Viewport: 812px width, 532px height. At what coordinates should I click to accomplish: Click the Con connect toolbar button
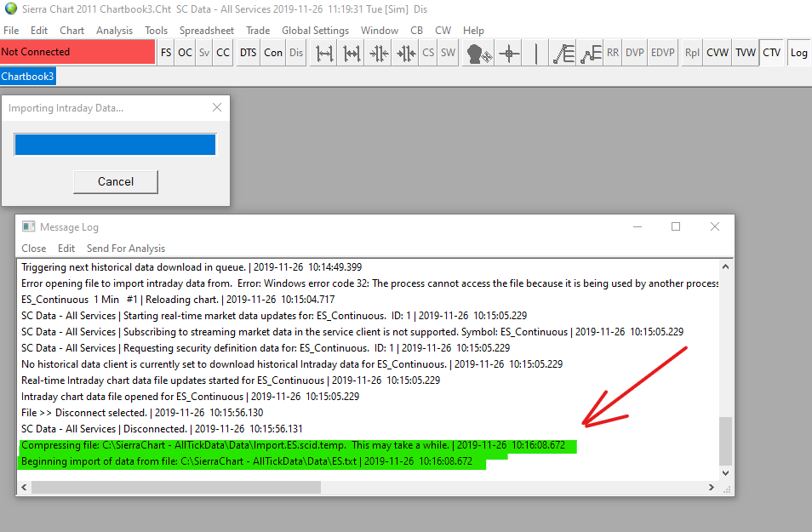pyautogui.click(x=273, y=52)
